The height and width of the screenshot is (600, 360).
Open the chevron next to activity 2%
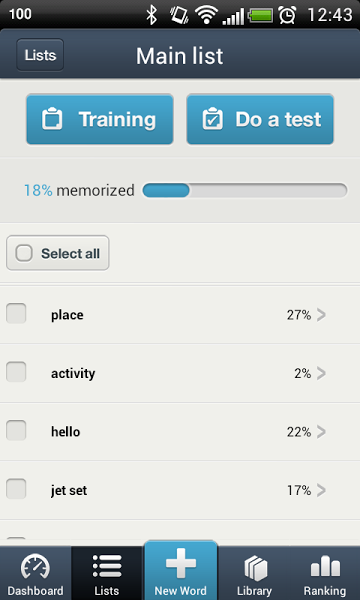coord(321,373)
